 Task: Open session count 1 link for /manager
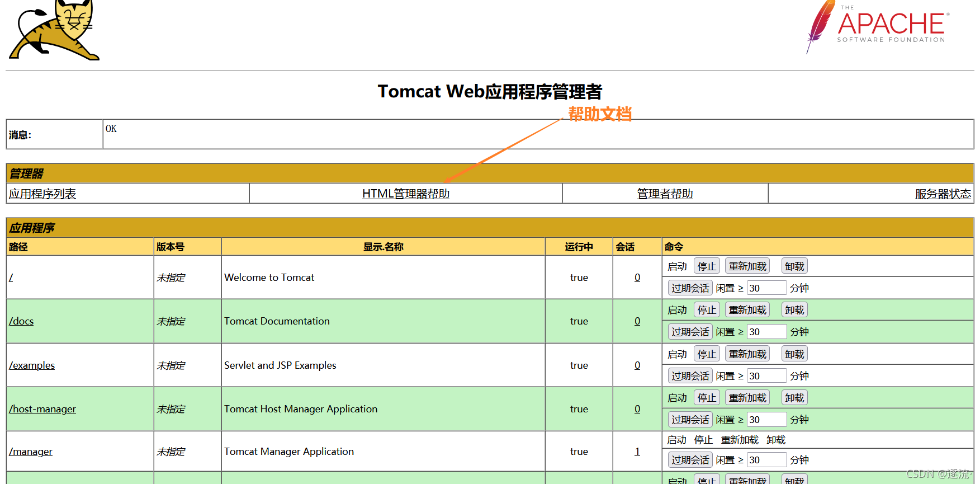637,452
